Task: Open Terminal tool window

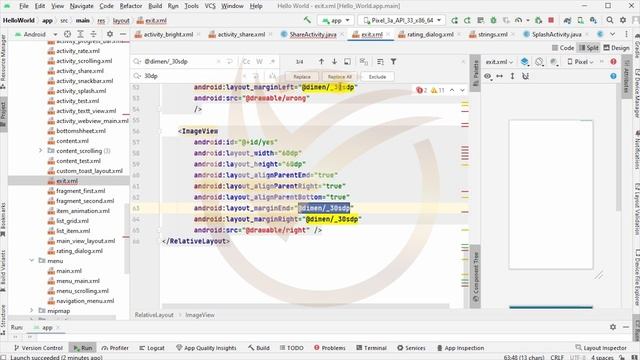Action: point(371,348)
